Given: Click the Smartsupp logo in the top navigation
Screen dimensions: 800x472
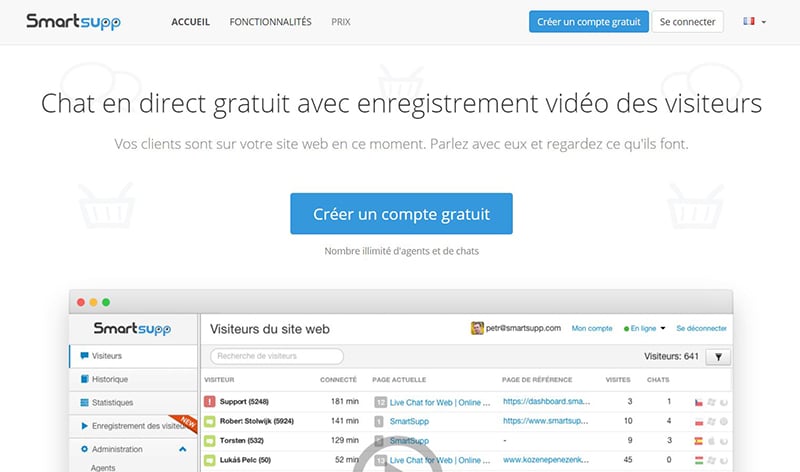Looking at the screenshot, I should (73, 22).
